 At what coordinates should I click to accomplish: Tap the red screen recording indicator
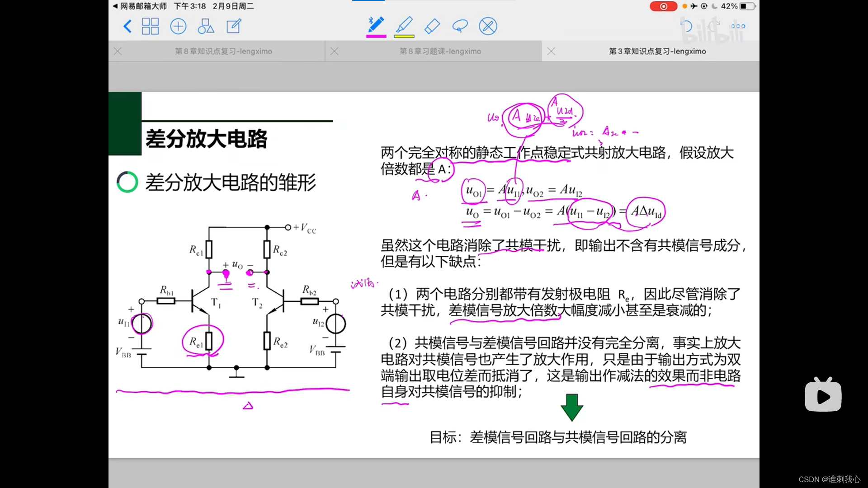(x=663, y=6)
